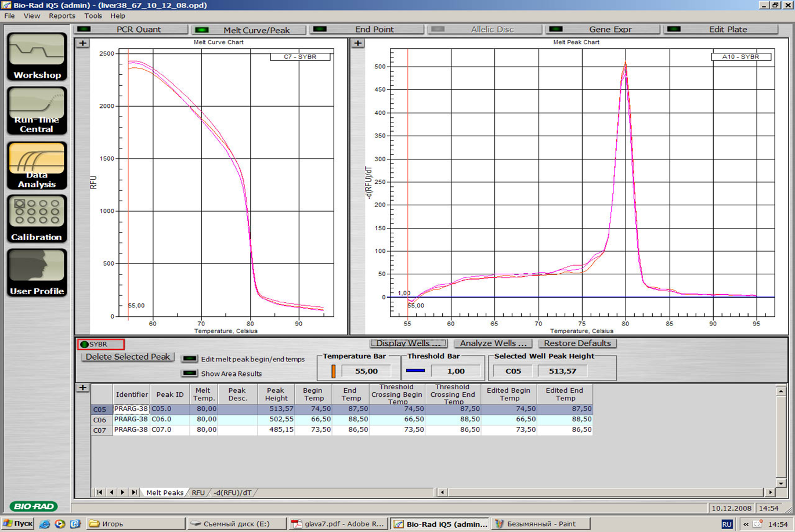The height and width of the screenshot is (532, 795).
Task: Click the C7 - SYBR chart legend
Action: [300, 57]
